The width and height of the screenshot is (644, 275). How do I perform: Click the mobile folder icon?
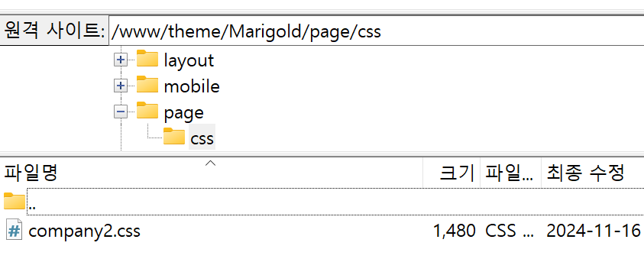click(x=147, y=85)
